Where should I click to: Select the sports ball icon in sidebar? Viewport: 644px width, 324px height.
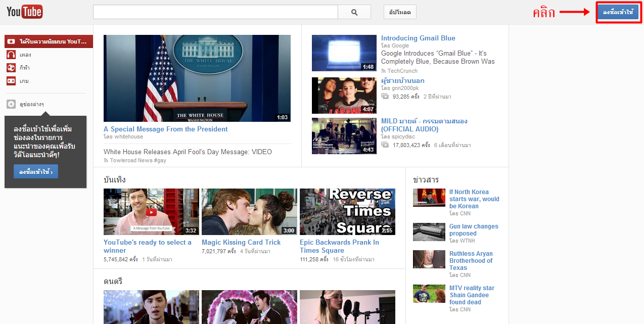pyautogui.click(x=11, y=68)
